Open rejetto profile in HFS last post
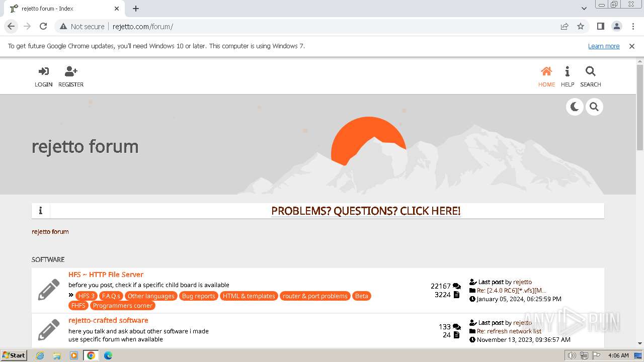The width and height of the screenshot is (644, 362). [522, 282]
